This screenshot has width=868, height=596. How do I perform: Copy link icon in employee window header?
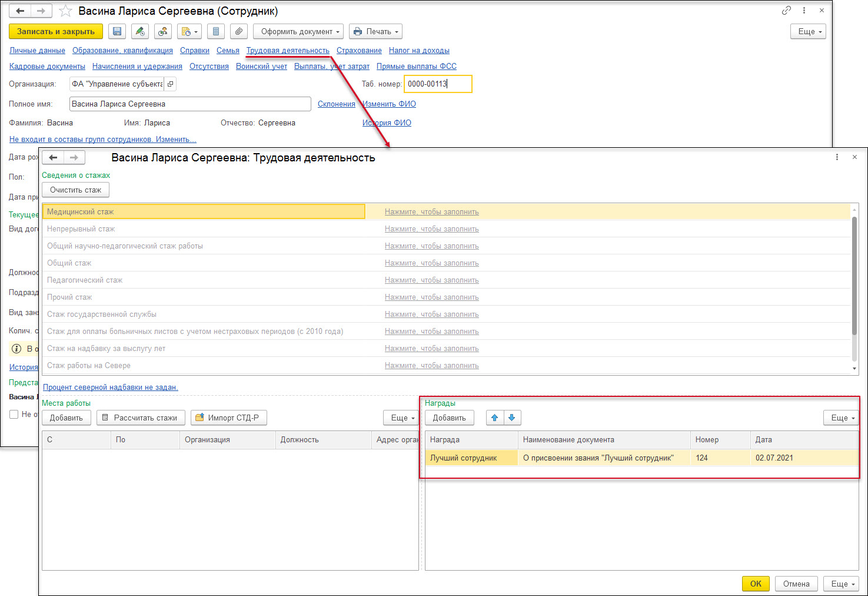tap(786, 11)
